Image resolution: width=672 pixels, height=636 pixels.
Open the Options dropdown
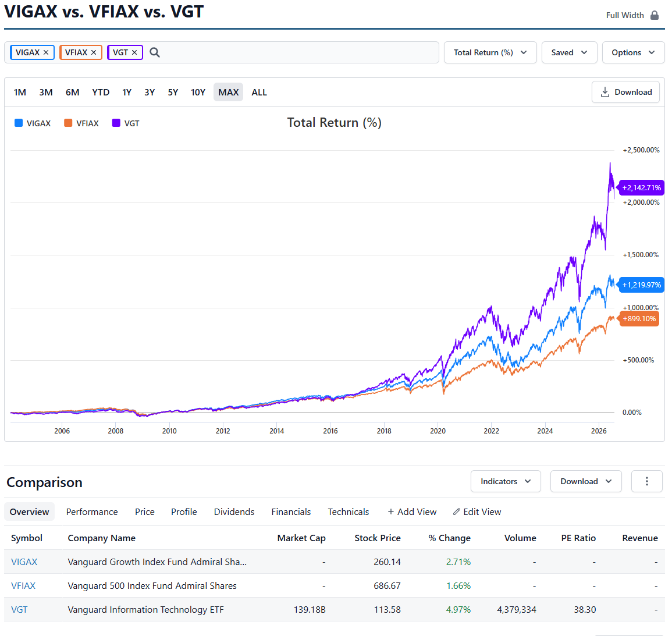(x=633, y=52)
